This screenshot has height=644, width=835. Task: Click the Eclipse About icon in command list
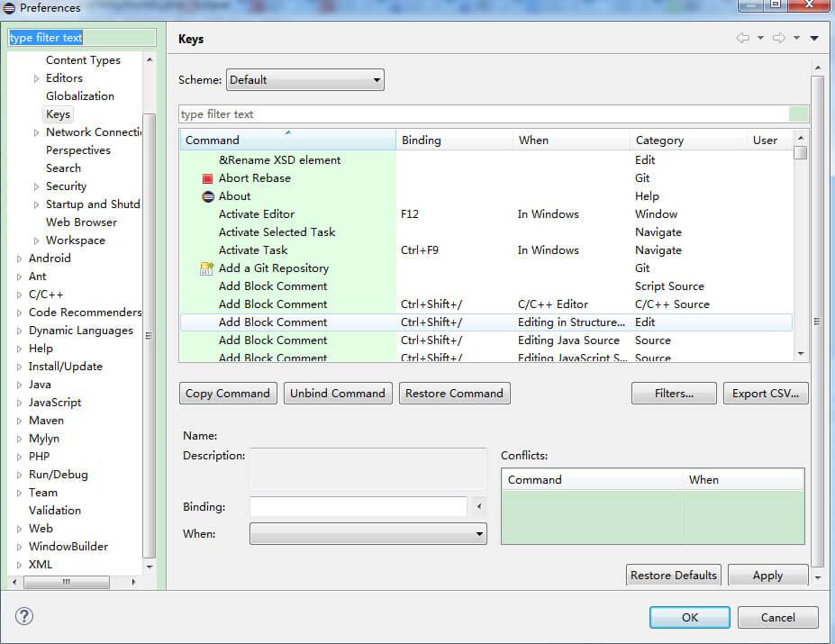pos(207,196)
